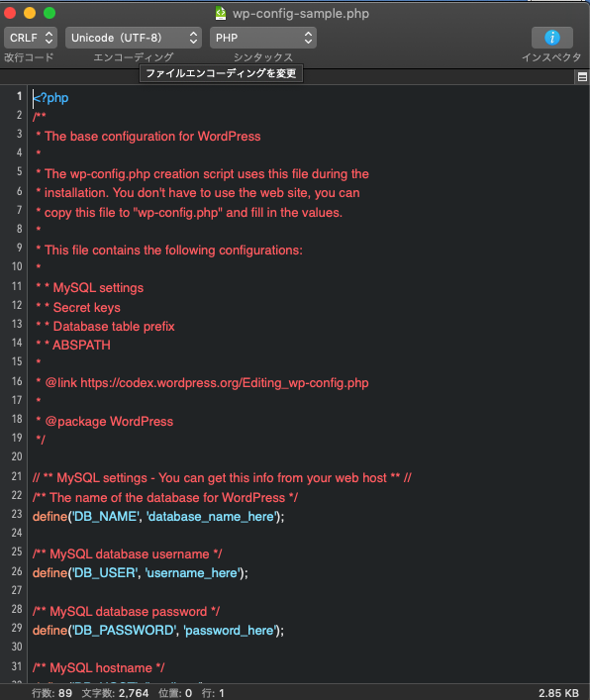Open the Inspector info icon
The height and width of the screenshot is (700, 590).
552,38
